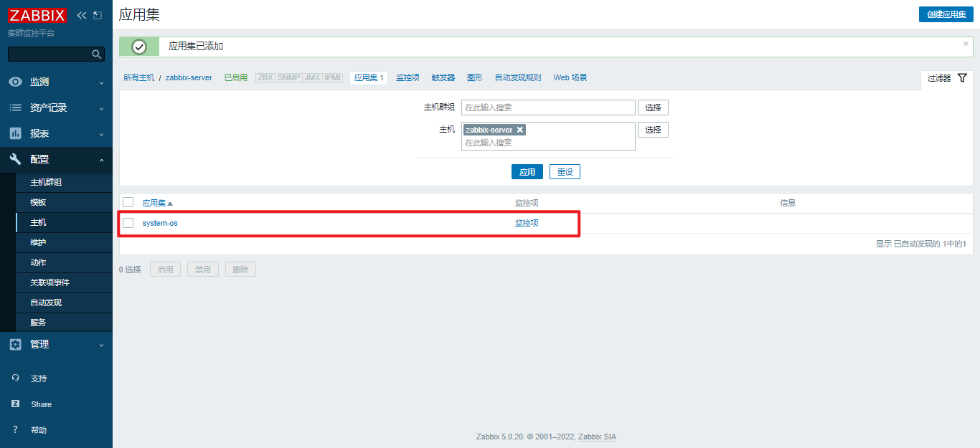Click the IPMI availability indicator
Screen dimensions: 980x448
coord(333,77)
